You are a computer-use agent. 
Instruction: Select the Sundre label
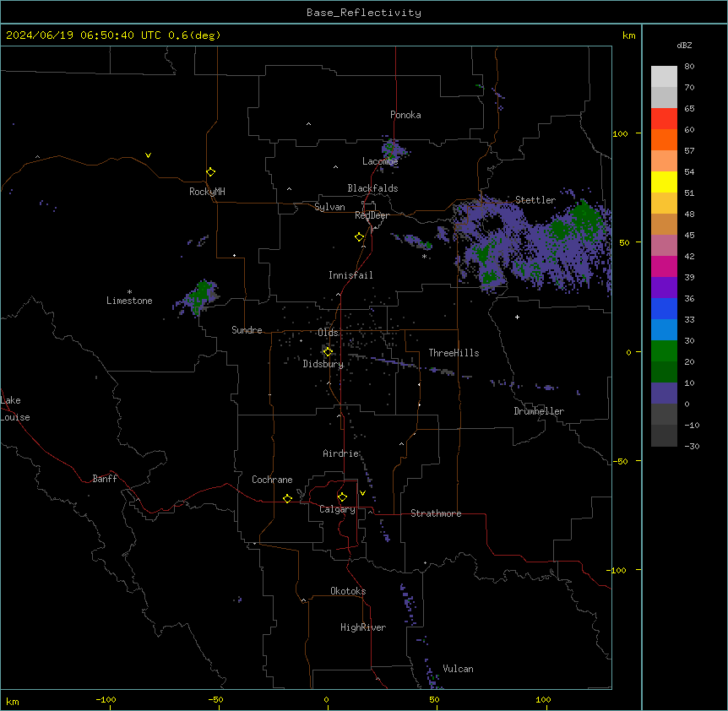pos(247,330)
